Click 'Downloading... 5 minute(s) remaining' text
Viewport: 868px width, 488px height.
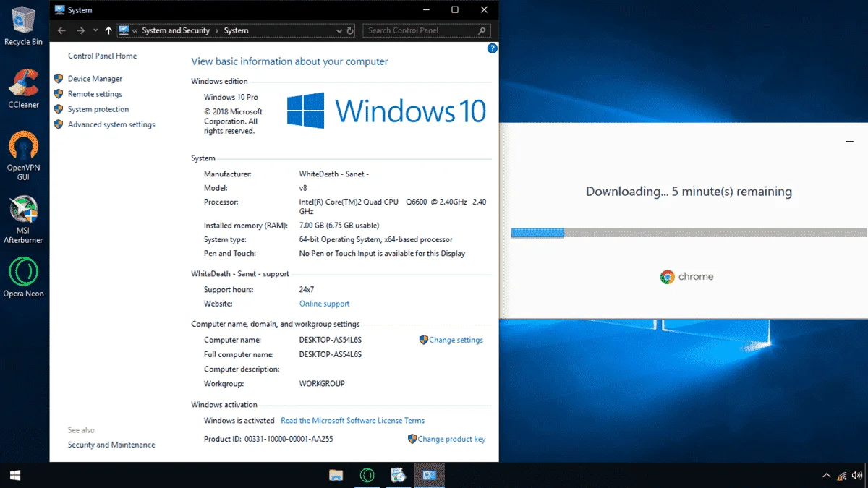(689, 192)
